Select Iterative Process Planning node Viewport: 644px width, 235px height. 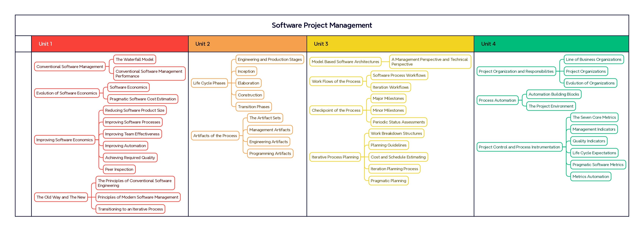point(335,157)
